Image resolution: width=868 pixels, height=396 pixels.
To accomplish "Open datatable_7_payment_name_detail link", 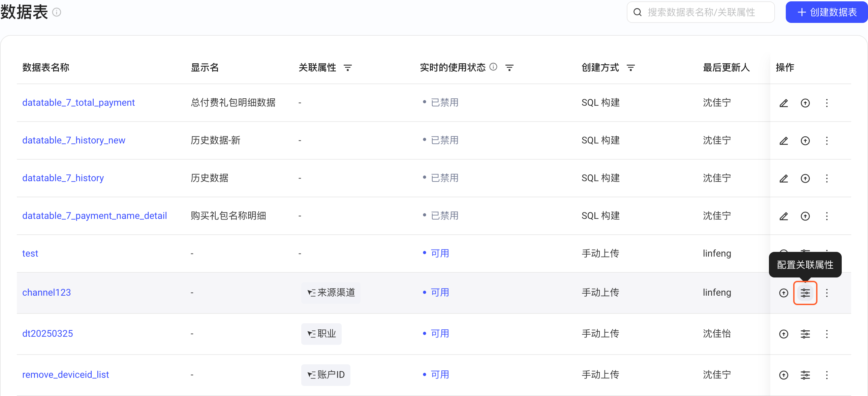I will tap(95, 216).
